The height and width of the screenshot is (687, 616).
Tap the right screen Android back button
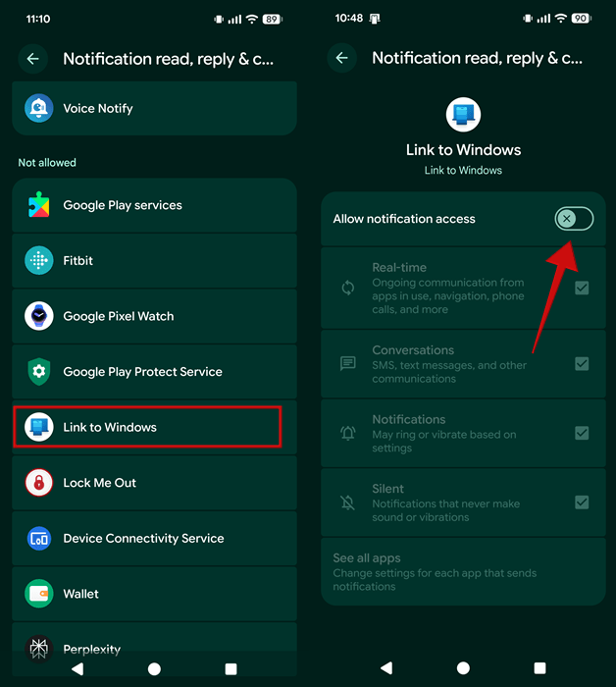386,667
